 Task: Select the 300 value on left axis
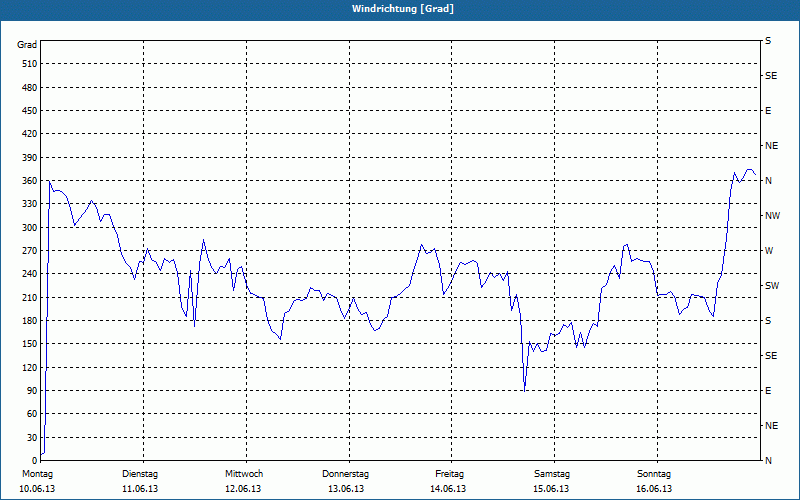(29, 228)
